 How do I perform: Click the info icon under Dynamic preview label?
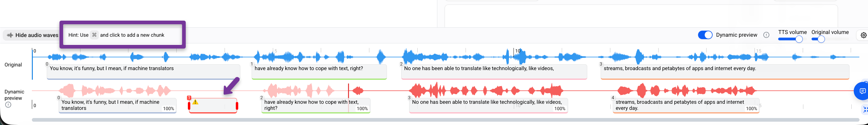(8, 105)
